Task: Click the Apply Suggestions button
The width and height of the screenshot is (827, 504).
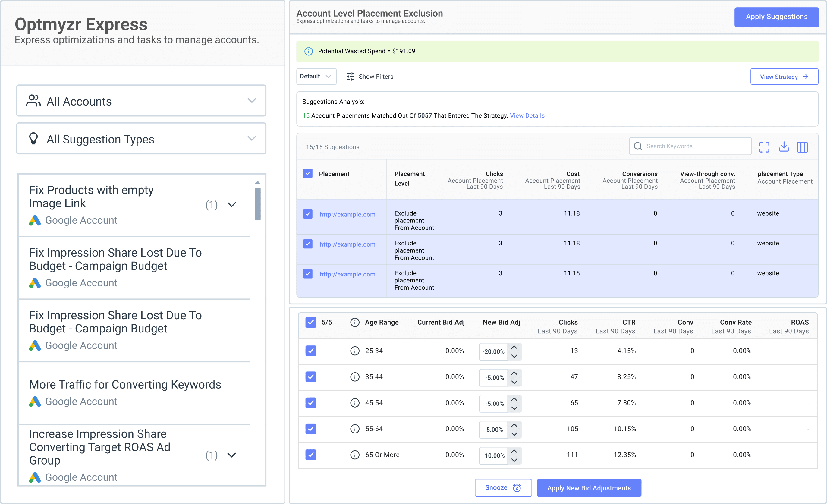Action: click(776, 17)
